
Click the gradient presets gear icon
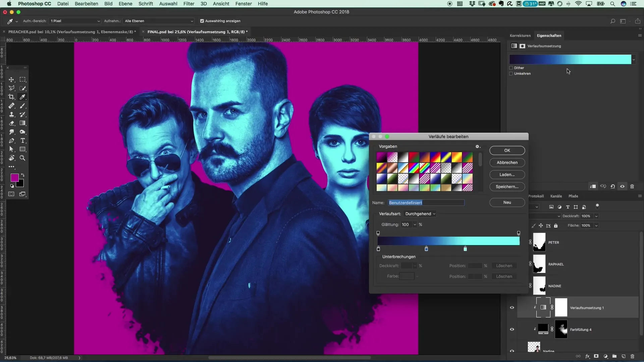(478, 146)
